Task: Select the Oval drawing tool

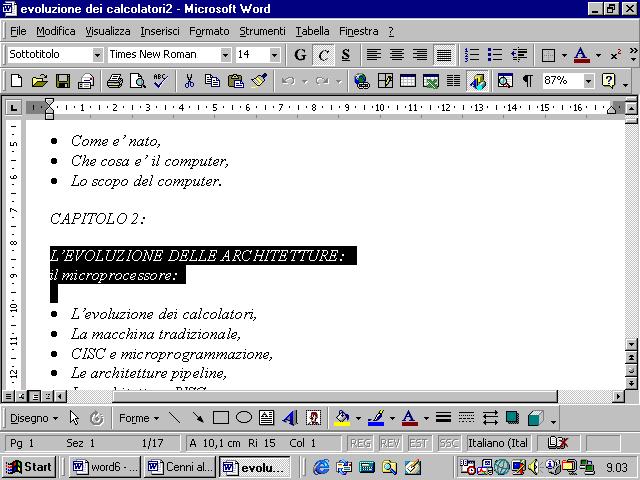Action: tap(244, 418)
